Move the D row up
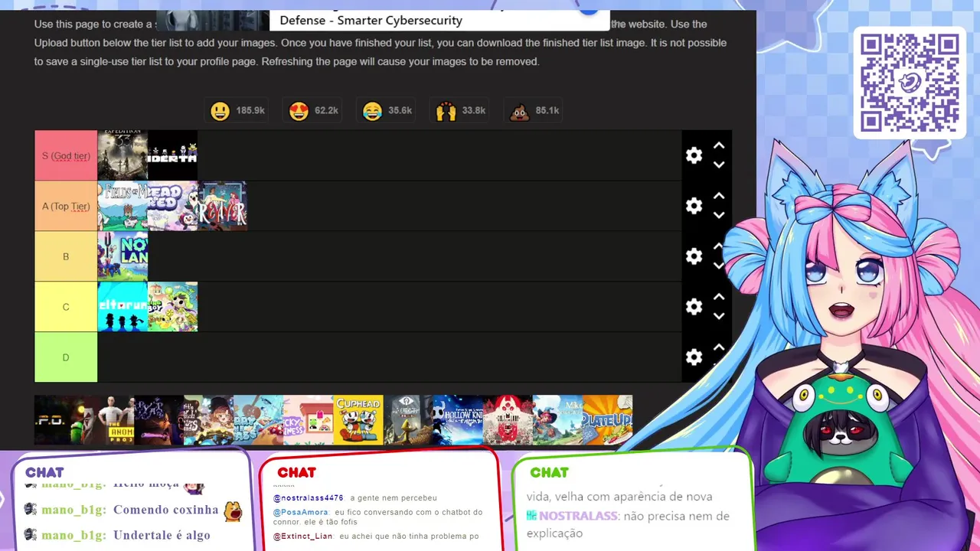This screenshot has width=980, height=551. coord(719,347)
